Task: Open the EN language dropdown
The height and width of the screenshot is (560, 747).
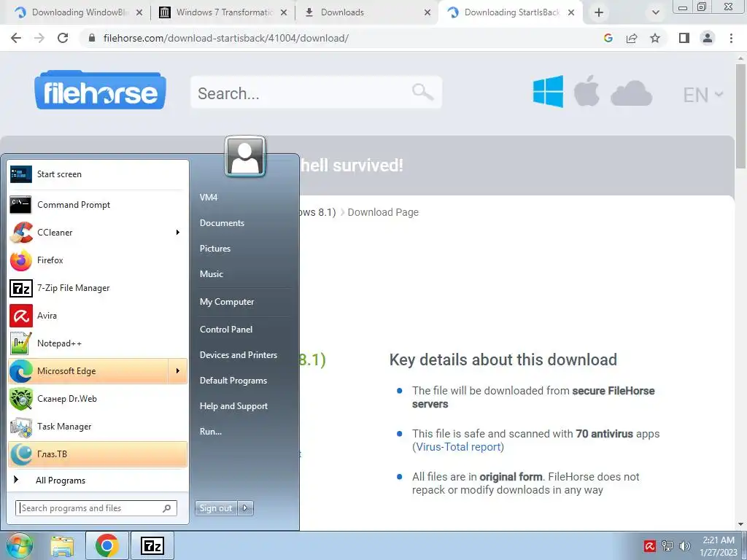Action: 703,95
